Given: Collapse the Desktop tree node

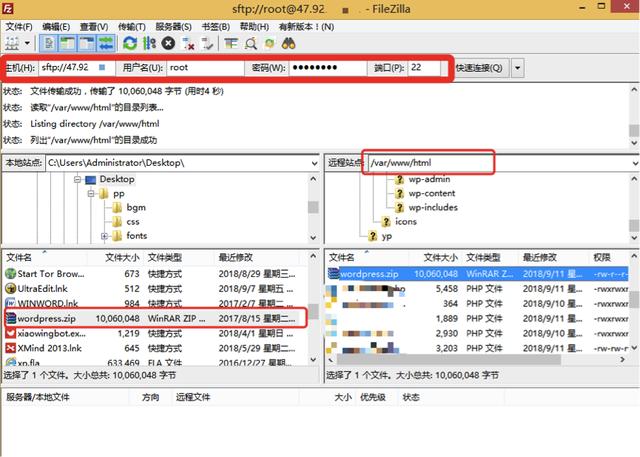Looking at the screenshot, I should point(77,179).
